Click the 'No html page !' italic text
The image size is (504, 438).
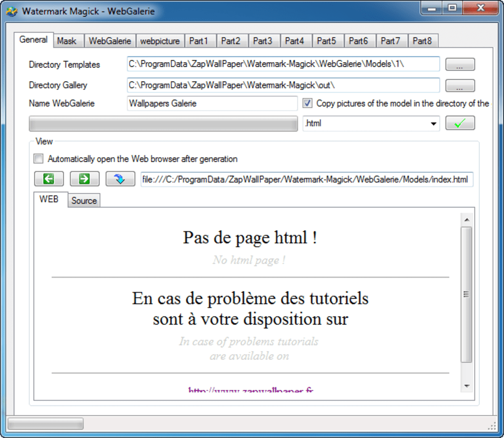(x=249, y=260)
